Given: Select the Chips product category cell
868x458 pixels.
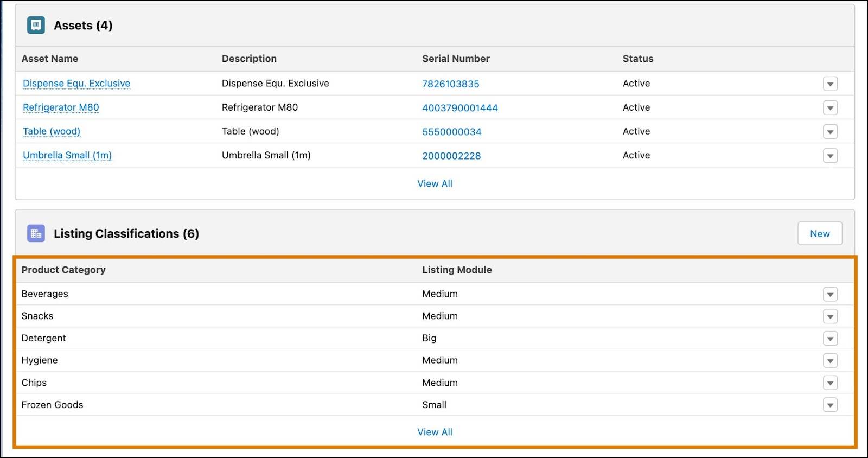Looking at the screenshot, I should (x=34, y=383).
